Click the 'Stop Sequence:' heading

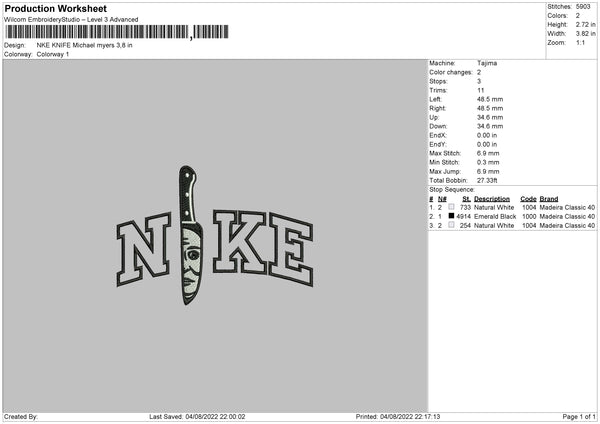[x=452, y=190]
